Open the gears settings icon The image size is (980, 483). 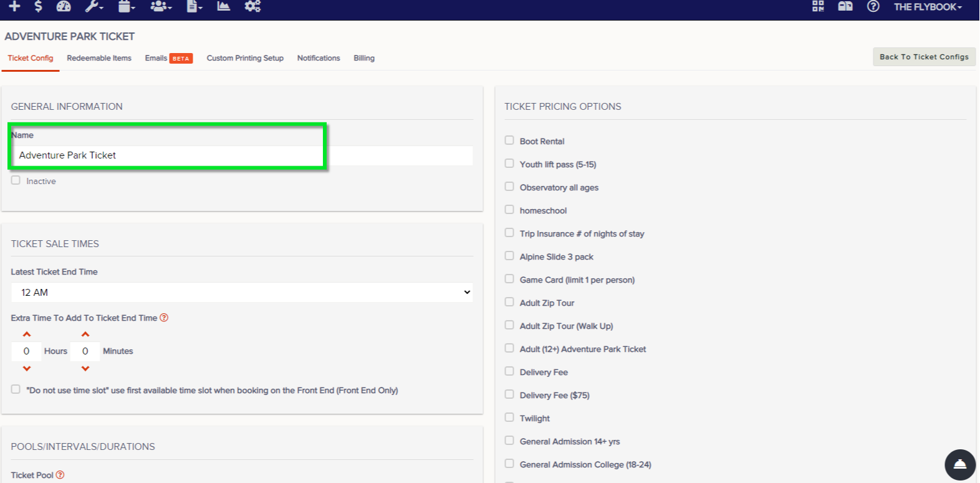[x=252, y=6]
